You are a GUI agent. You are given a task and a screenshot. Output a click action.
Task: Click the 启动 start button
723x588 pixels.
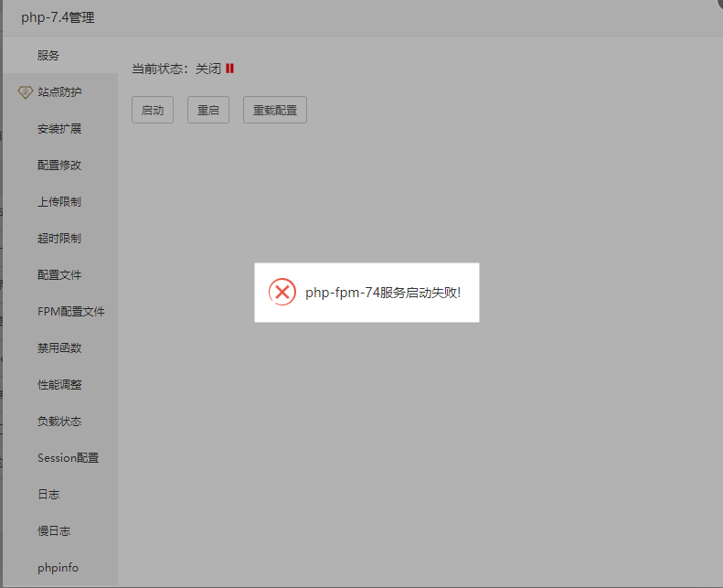pyautogui.click(x=153, y=110)
